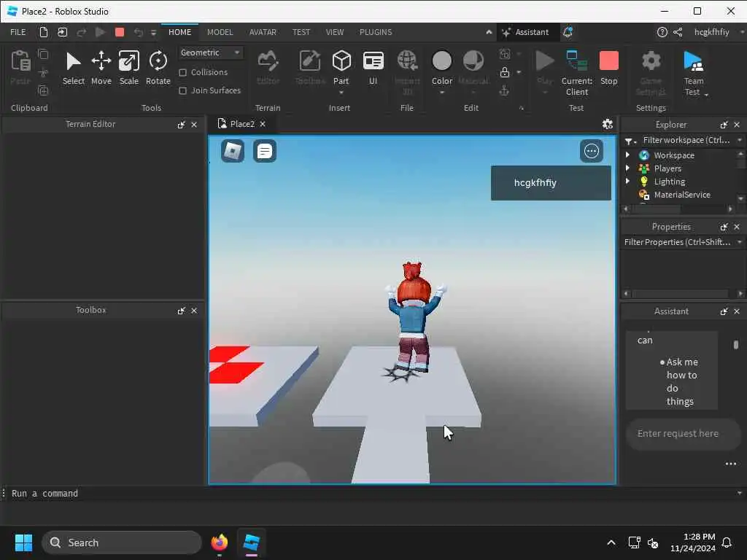Open the PLUGINS tab
This screenshot has height=560, width=747.
376,32
